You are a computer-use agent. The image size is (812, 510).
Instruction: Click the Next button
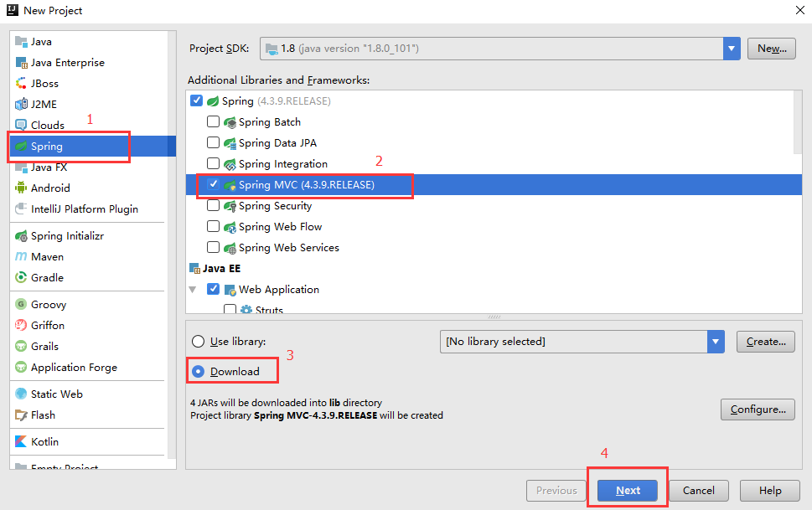point(628,491)
